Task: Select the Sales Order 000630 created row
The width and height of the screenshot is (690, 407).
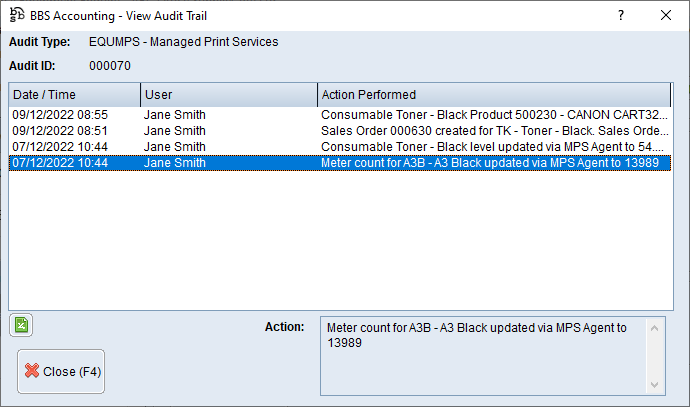Action: 495,131
